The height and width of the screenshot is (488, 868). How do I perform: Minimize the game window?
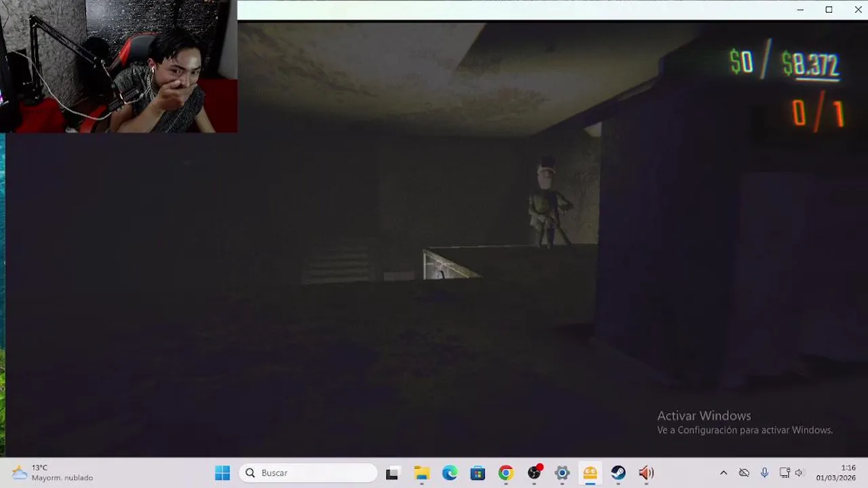click(800, 9)
